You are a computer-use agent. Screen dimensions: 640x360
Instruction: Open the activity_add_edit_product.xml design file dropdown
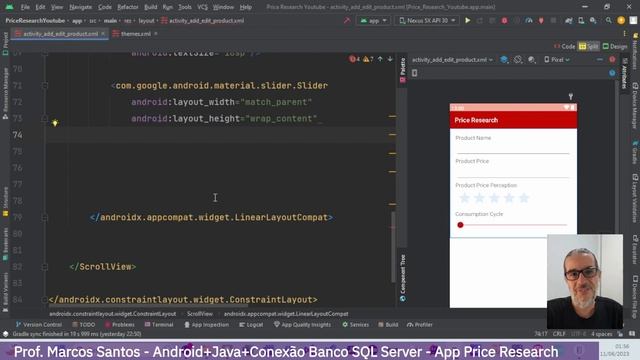452,60
